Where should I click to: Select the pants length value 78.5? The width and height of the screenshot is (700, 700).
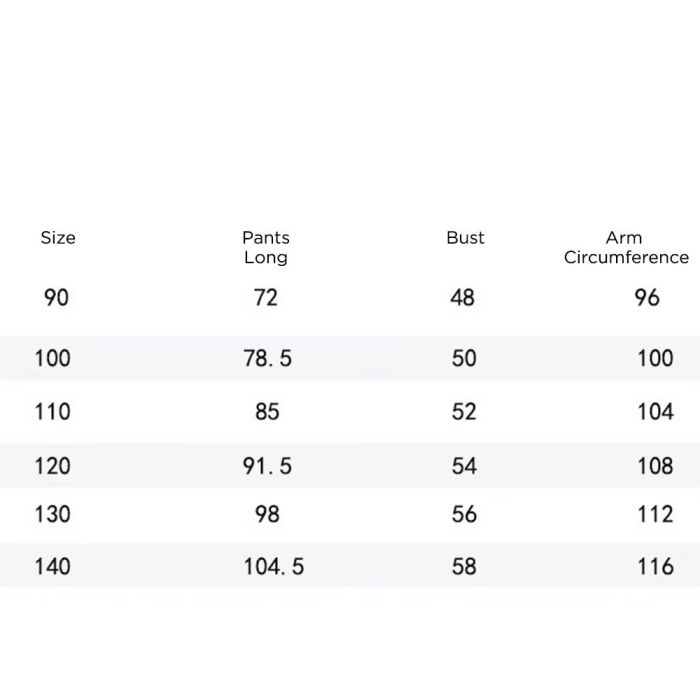tap(268, 358)
